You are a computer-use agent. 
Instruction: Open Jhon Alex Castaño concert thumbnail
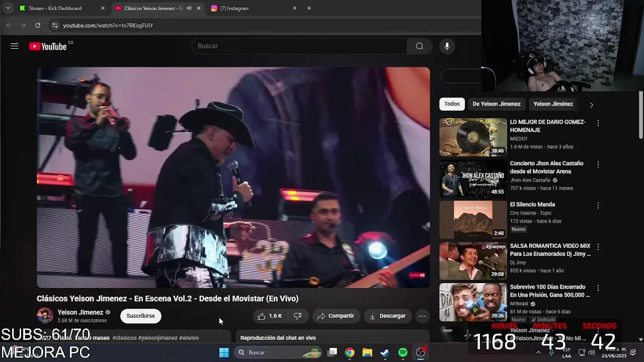[473, 178]
